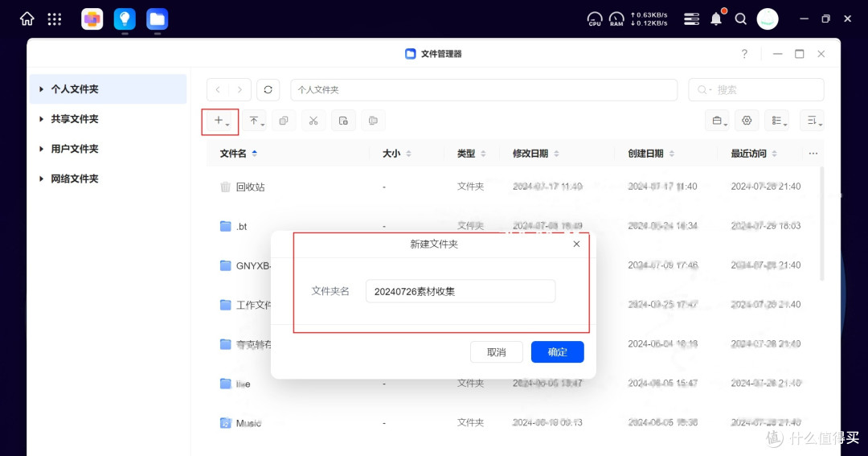Open the task list icon in top bar
868x456 pixels.
point(691,19)
